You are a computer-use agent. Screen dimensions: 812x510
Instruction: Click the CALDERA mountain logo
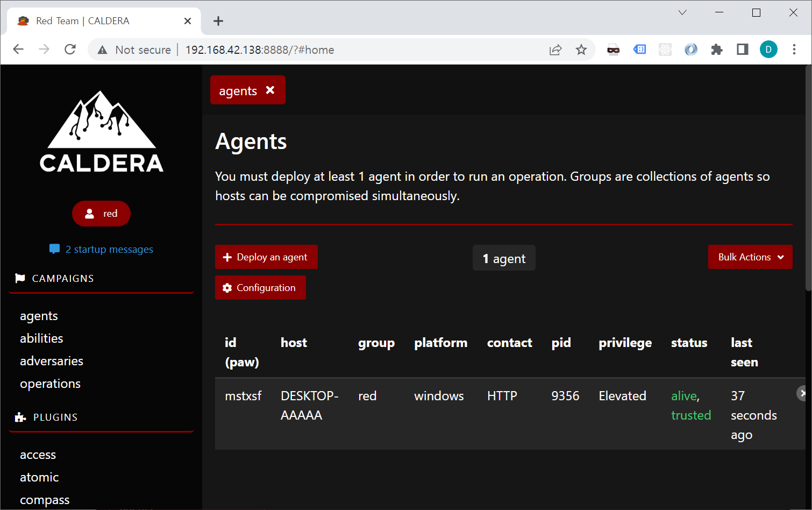[x=102, y=131]
